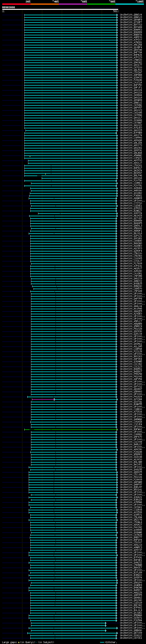Open hit UniRef100_Q84TA8

pyautogui.click(x=131, y=50)
